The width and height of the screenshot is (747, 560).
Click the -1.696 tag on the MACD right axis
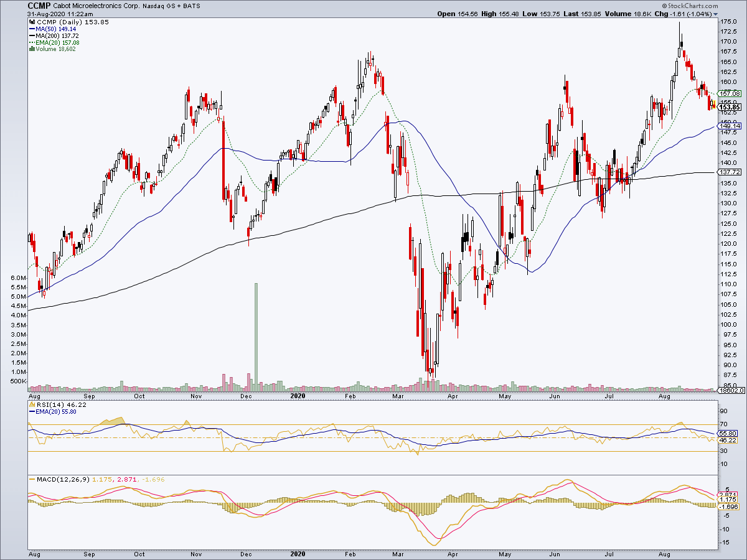728,507
